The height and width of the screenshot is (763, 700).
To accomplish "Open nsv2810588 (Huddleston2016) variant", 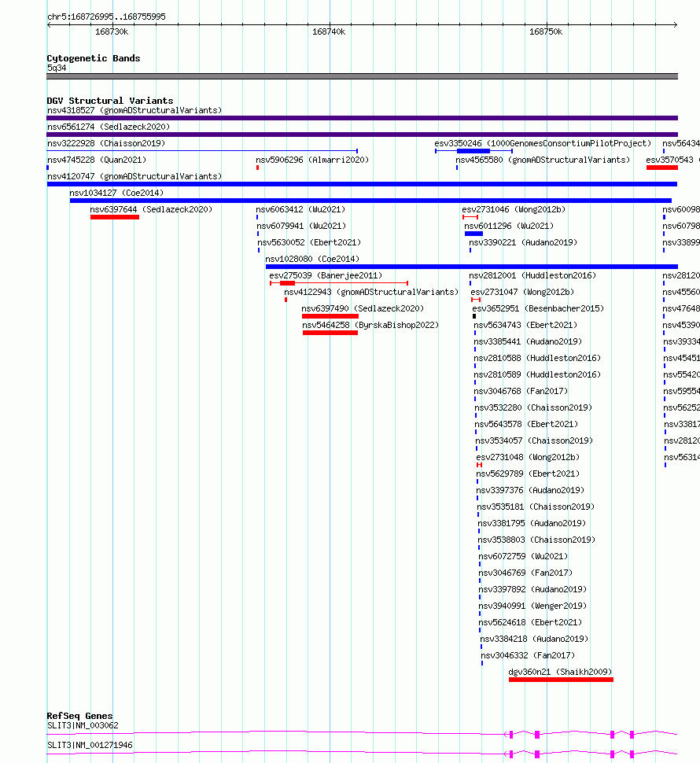I will [x=537, y=359].
